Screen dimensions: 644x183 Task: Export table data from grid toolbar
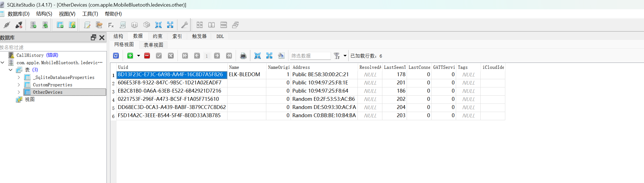(x=269, y=56)
